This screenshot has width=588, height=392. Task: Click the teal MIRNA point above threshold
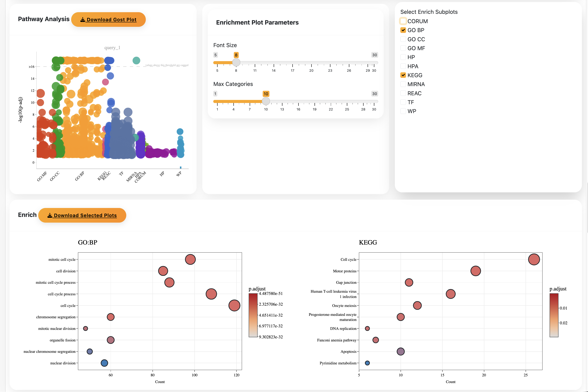[136, 60]
